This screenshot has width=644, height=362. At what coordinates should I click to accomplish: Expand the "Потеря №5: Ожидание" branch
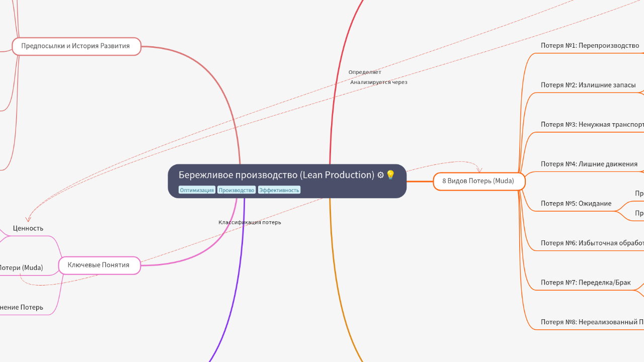coord(576,203)
